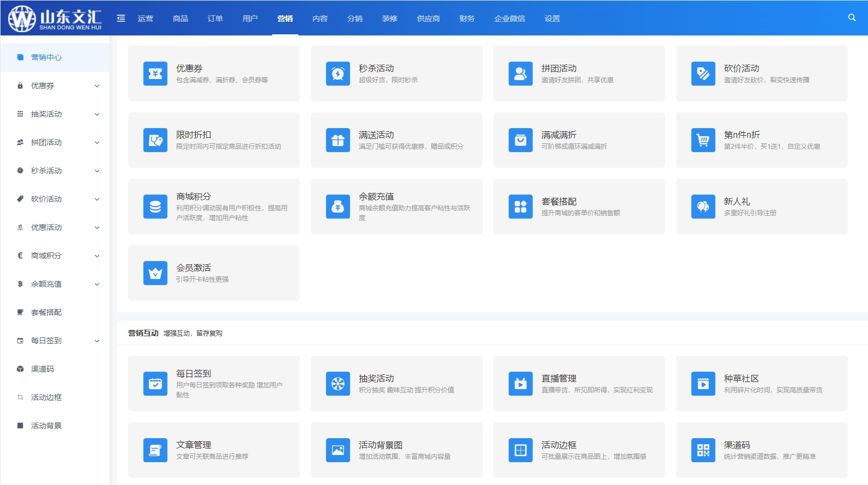Open 活动边框 in the sidebar
Viewport: 868px width, 485px height.
click(55, 397)
